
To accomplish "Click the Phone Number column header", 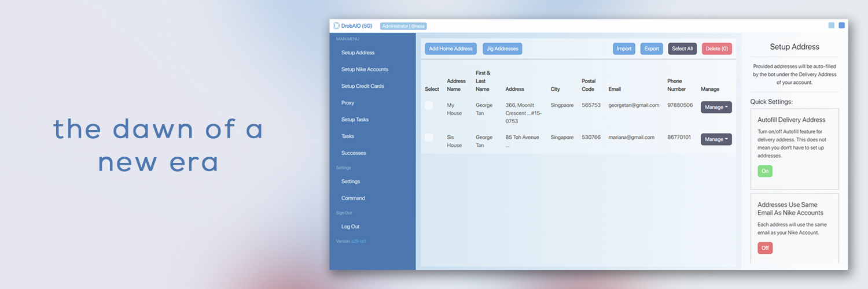I will click(676, 85).
